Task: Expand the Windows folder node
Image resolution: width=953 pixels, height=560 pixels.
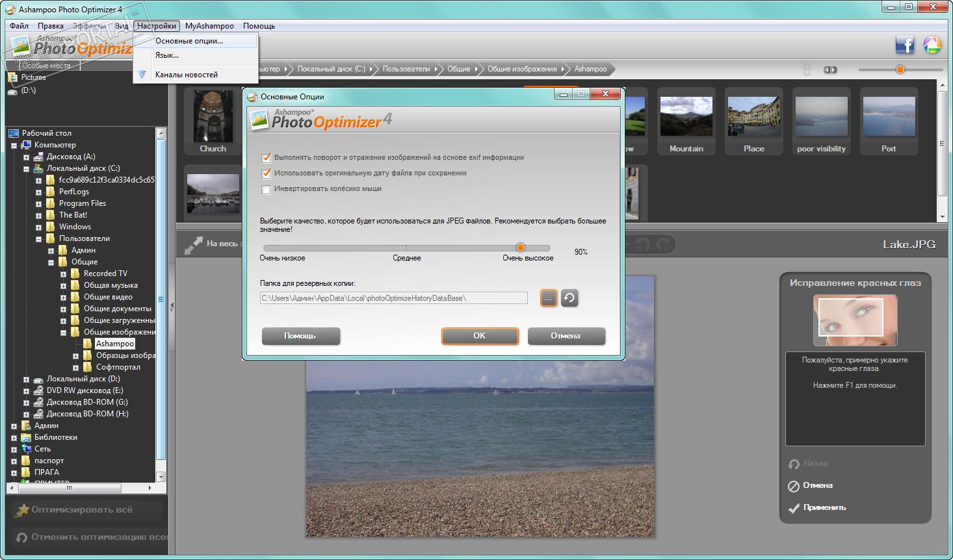Action: coord(38,227)
